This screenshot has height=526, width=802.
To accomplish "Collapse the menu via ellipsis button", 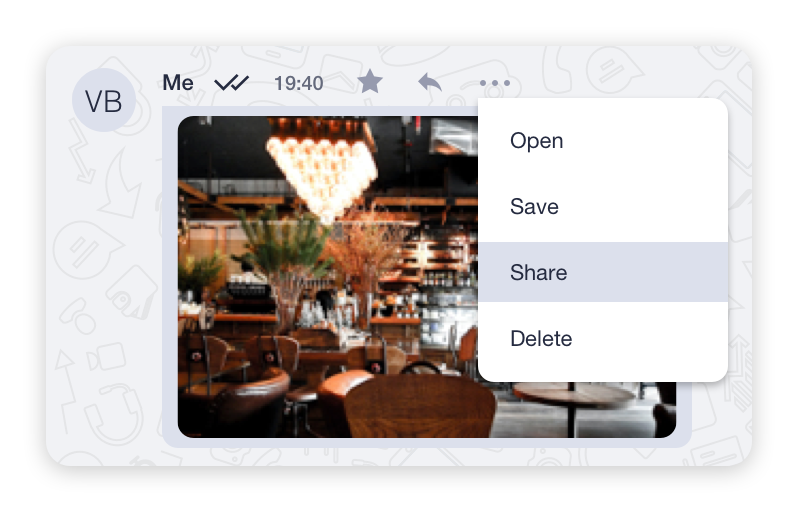I will tap(495, 83).
